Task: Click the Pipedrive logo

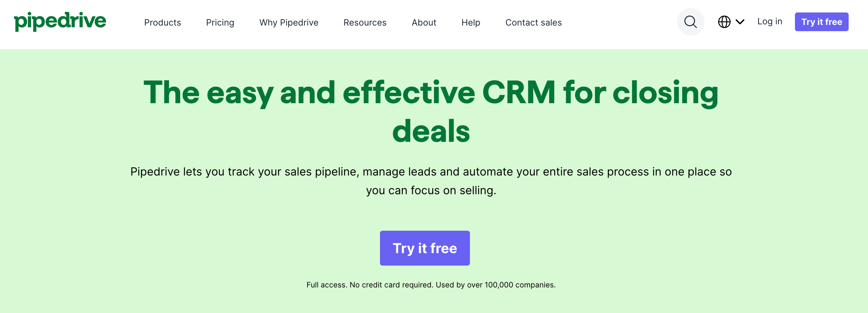Action: tap(60, 22)
